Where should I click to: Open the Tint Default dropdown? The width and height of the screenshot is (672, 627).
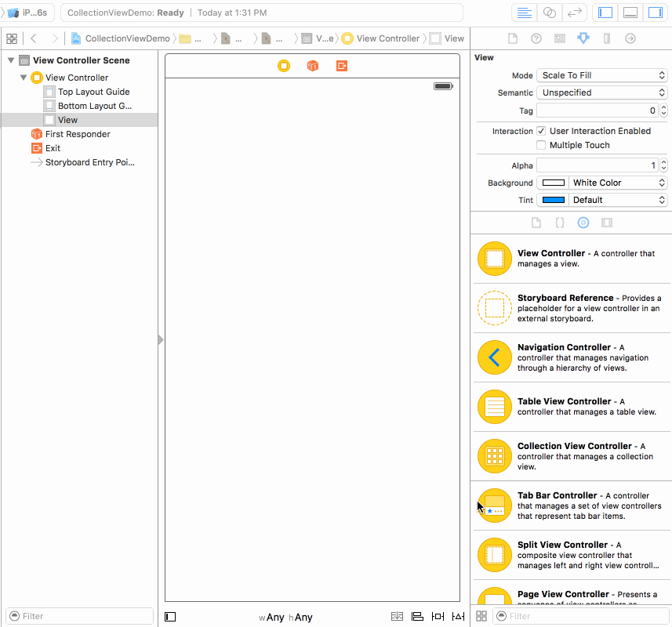[618, 200]
